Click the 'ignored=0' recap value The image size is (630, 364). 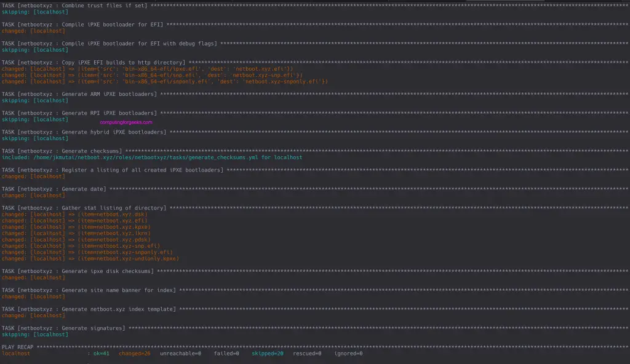[x=348, y=354]
